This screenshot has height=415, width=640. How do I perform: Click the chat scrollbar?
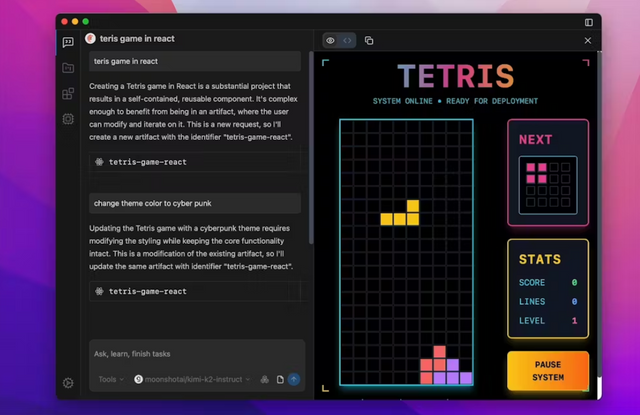311,148
